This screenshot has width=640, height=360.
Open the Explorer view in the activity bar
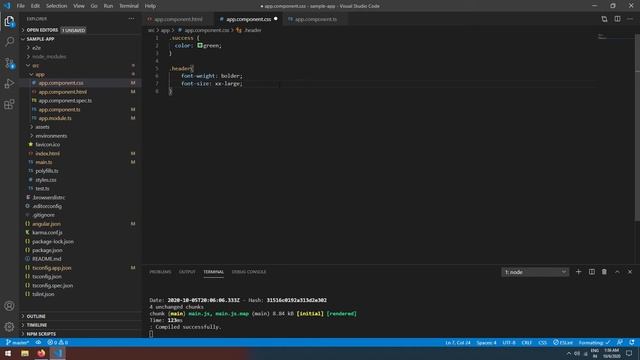[x=9, y=21]
